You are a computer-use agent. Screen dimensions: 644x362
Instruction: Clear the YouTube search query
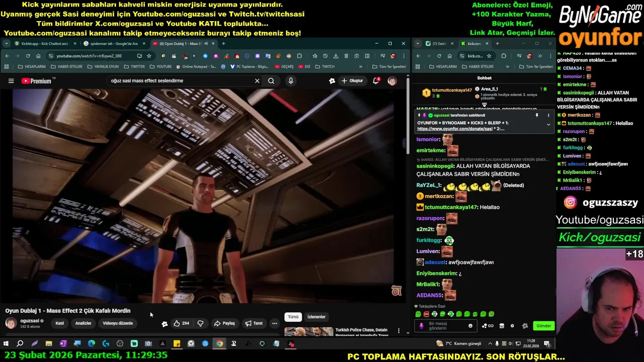point(257,81)
